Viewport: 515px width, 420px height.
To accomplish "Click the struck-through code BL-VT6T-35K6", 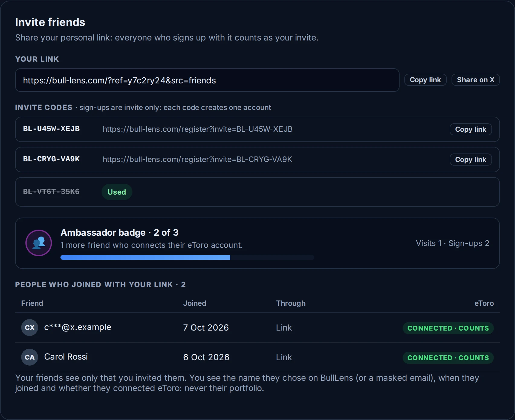I will point(51,192).
